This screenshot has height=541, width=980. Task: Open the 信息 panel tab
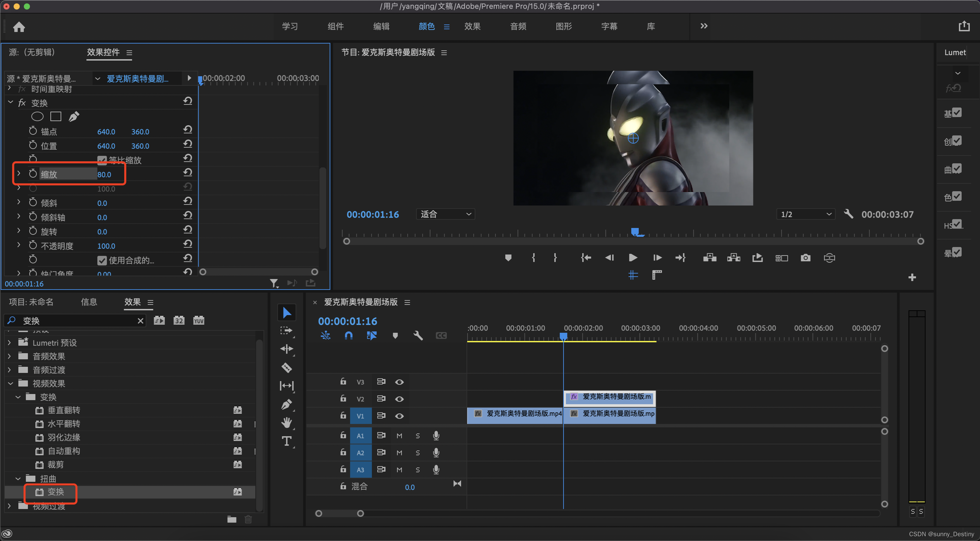click(88, 302)
